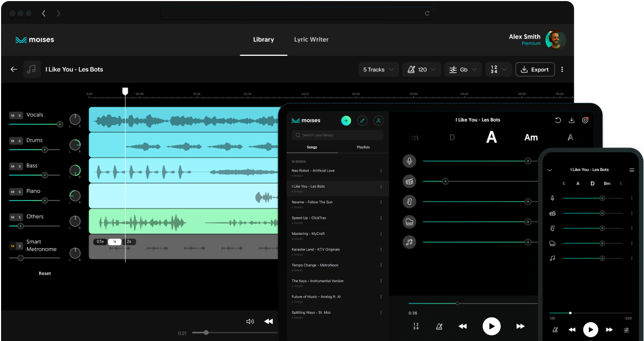The height and width of the screenshot is (341, 644).
Task: Click the microphone vocals icon in tablet view
Action: click(409, 161)
